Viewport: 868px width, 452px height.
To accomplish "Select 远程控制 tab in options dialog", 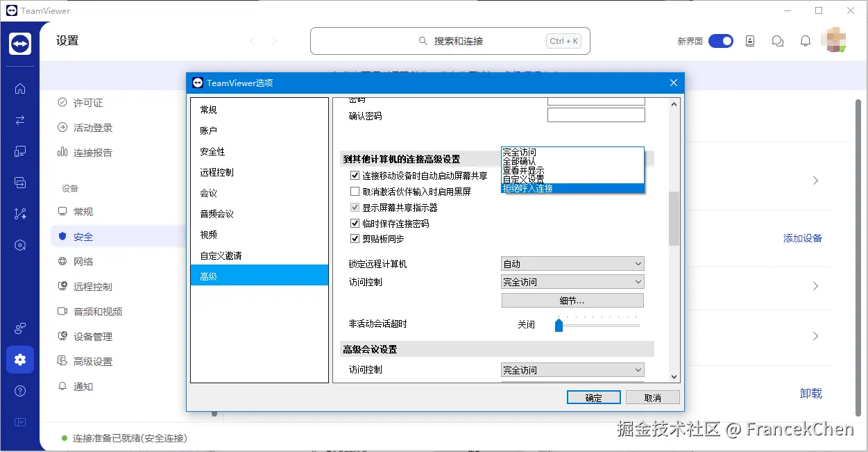I will point(259,172).
